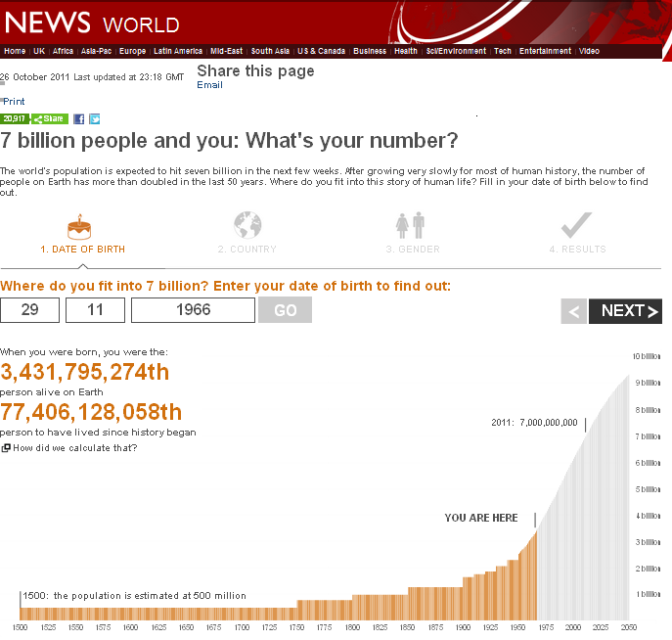Click the Print link
Screen dimensions: 672x640
[14, 102]
